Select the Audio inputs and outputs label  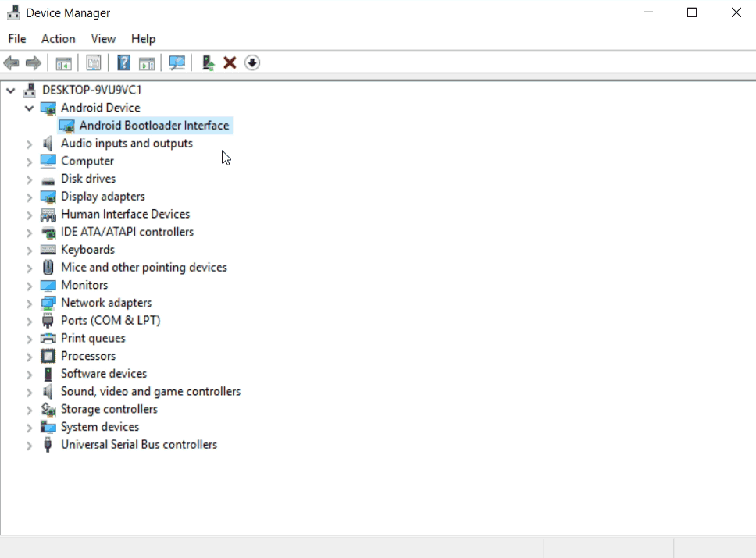(127, 143)
